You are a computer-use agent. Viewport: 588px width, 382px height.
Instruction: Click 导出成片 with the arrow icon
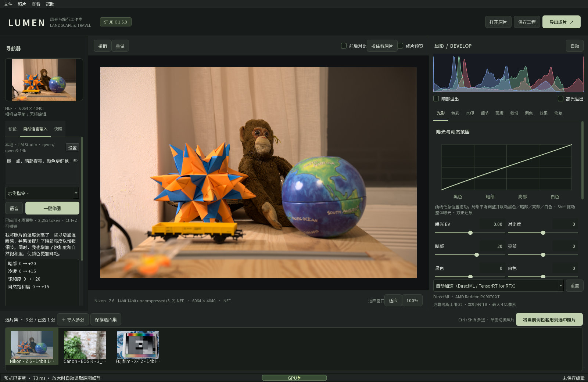[561, 22]
